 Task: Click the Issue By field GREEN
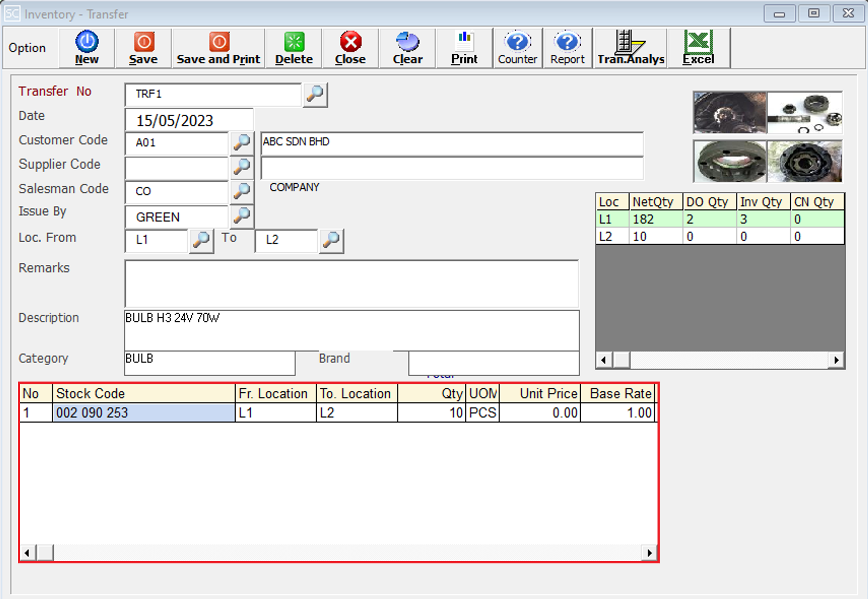[177, 216]
